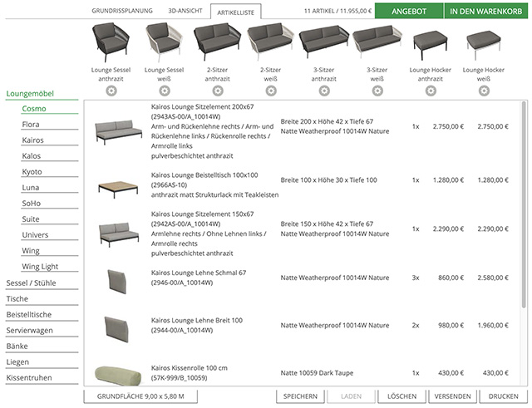Click gear icon under 3-Sitzer anthrazit
This screenshot has height=408, width=532.
click(x=323, y=90)
